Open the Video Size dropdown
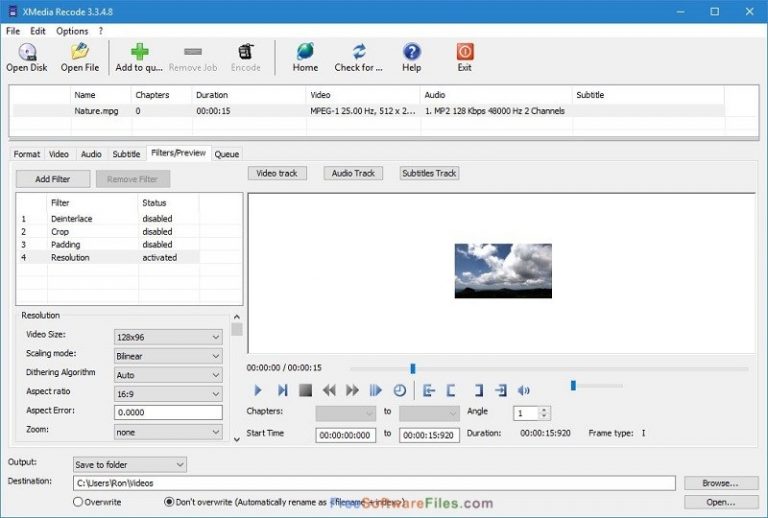This screenshot has height=518, width=768. coord(168,337)
